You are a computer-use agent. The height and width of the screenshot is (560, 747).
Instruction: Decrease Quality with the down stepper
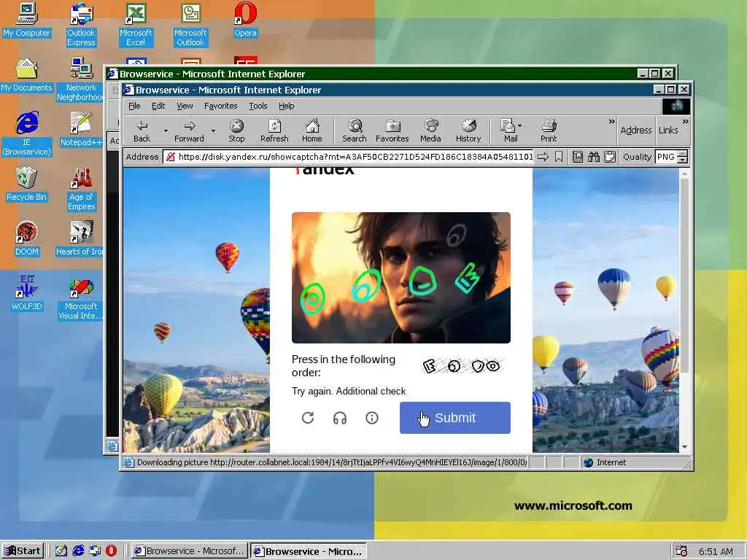pyautogui.click(x=682, y=160)
